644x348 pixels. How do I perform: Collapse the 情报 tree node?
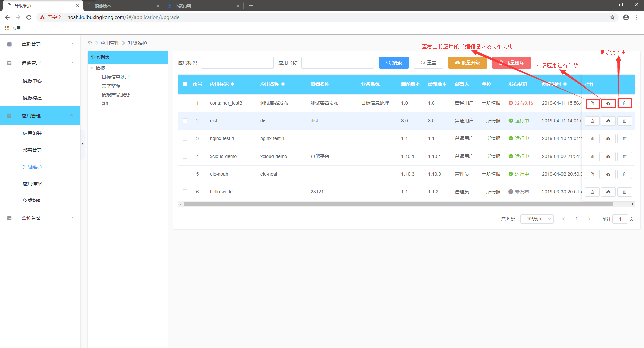click(x=92, y=68)
